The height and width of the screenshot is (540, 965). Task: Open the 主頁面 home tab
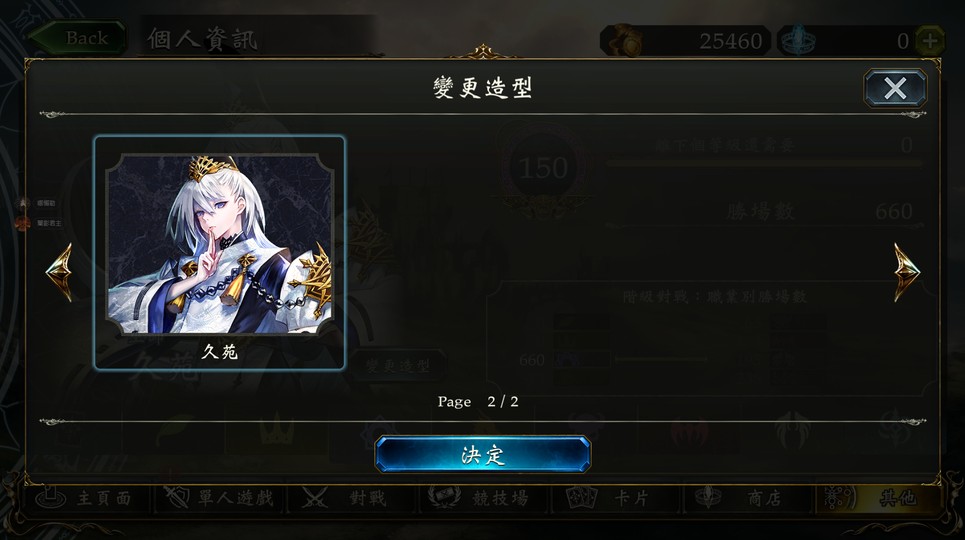point(84,498)
